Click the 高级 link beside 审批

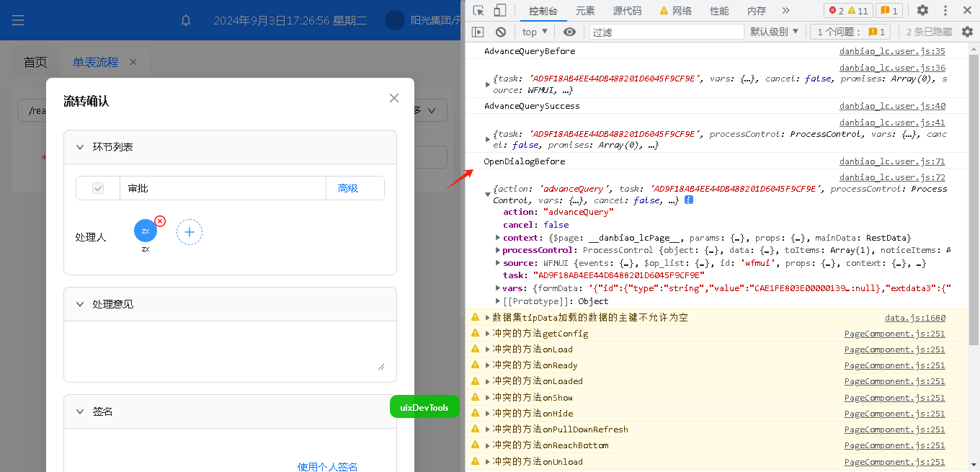(x=348, y=188)
